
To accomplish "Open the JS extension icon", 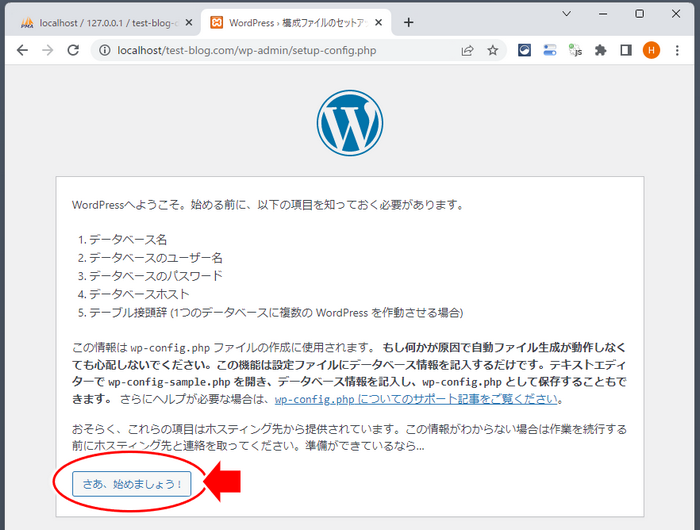I will click(575, 50).
